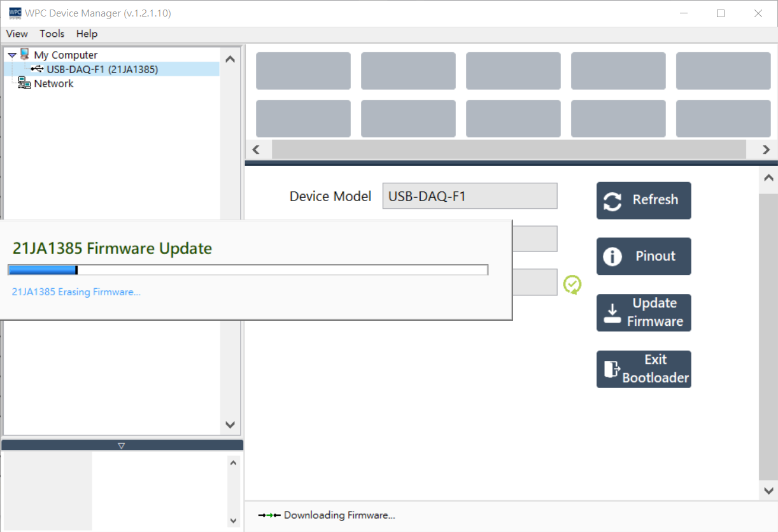778x532 pixels.
Task: Click the exit-door icon on Exit Bootloader
Action: [x=611, y=369]
